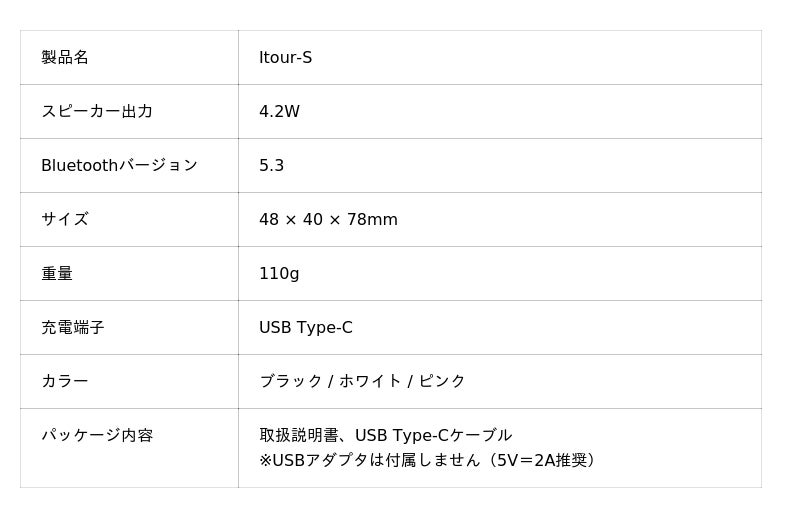Click the カラー row label
The width and height of the screenshot is (800, 518).
click(65, 382)
